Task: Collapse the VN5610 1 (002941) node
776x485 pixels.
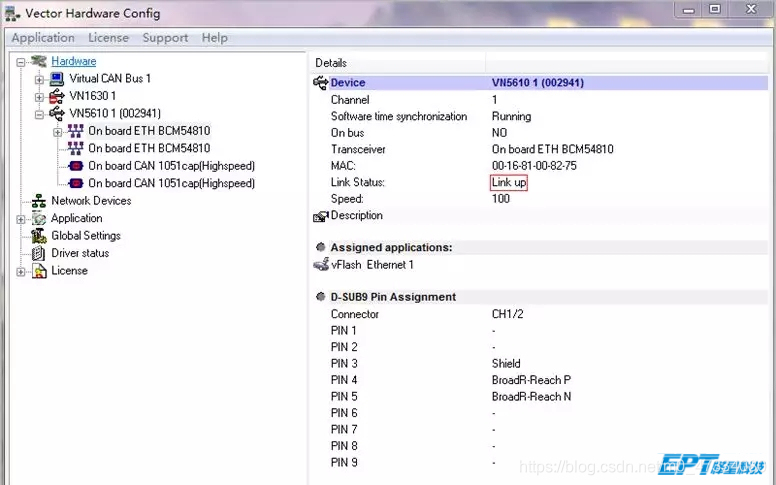Action: [39, 114]
